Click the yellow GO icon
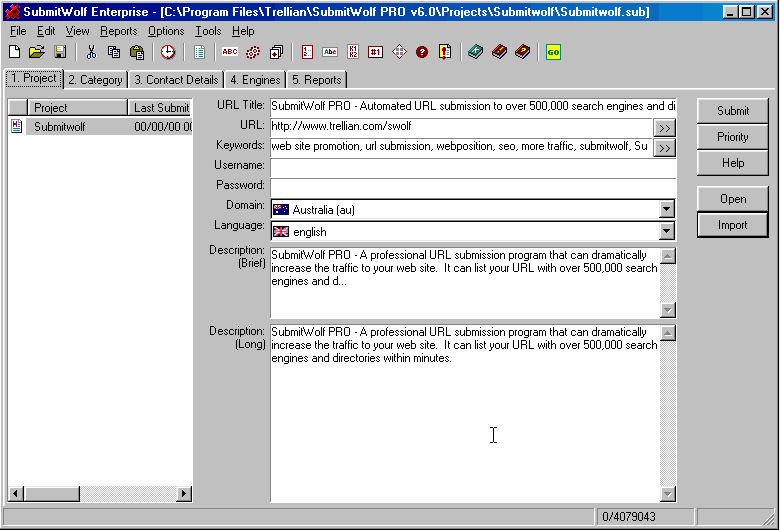 tap(553, 52)
